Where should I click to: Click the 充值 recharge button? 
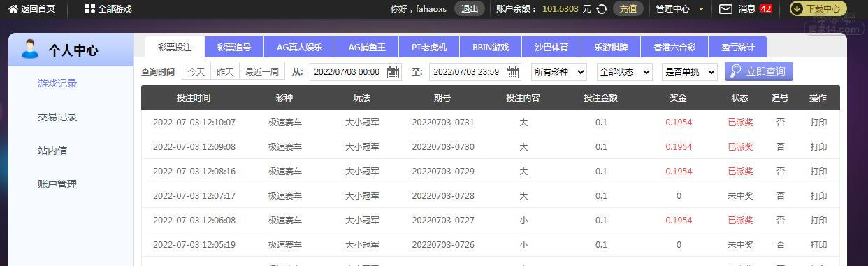[628, 9]
